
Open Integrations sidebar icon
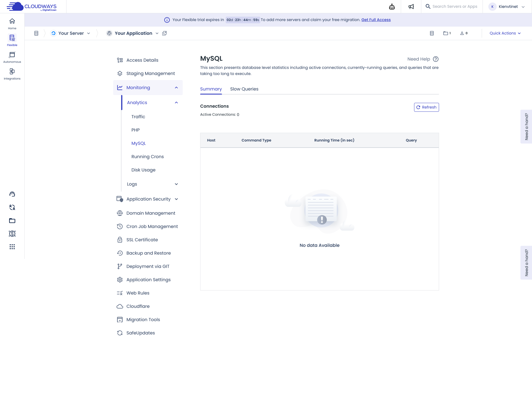pos(12,74)
